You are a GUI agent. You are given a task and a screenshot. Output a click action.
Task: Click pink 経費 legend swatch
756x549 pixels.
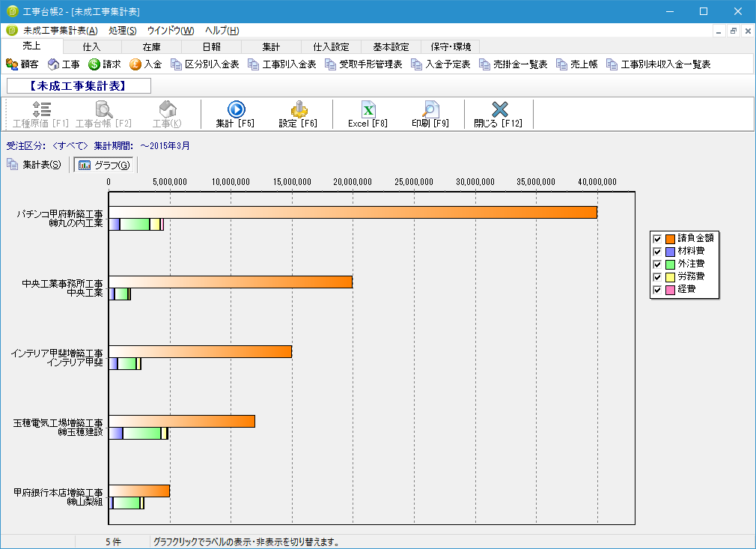pyautogui.click(x=670, y=290)
